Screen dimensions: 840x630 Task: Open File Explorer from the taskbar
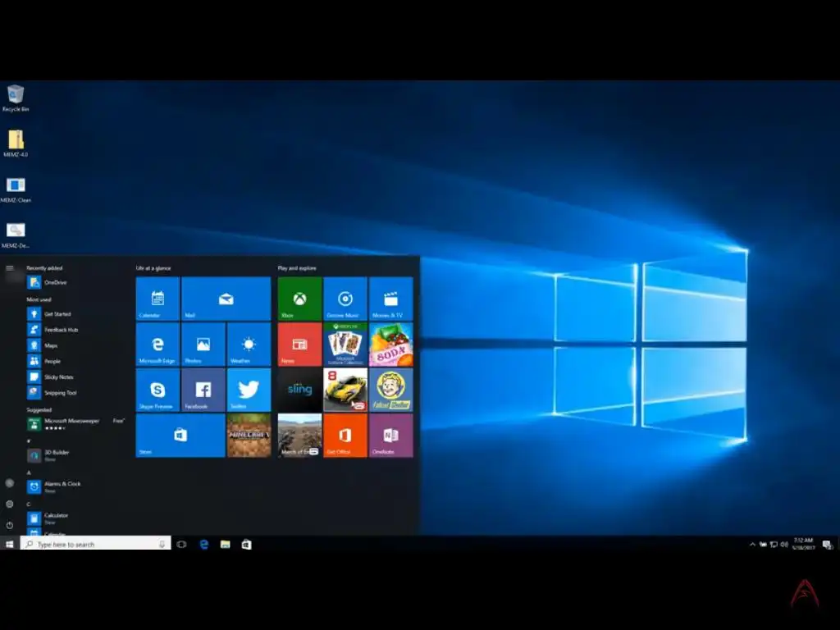point(226,545)
